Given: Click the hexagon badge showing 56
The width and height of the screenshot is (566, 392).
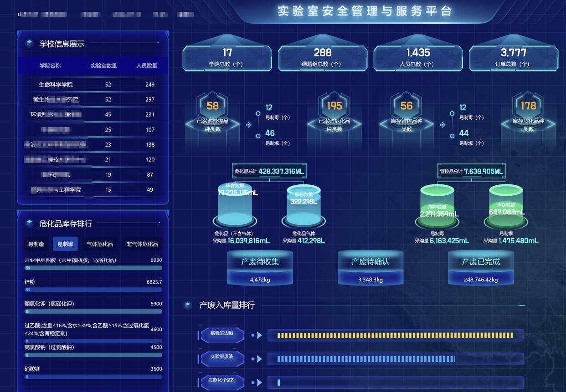Looking at the screenshot, I should point(406,106).
